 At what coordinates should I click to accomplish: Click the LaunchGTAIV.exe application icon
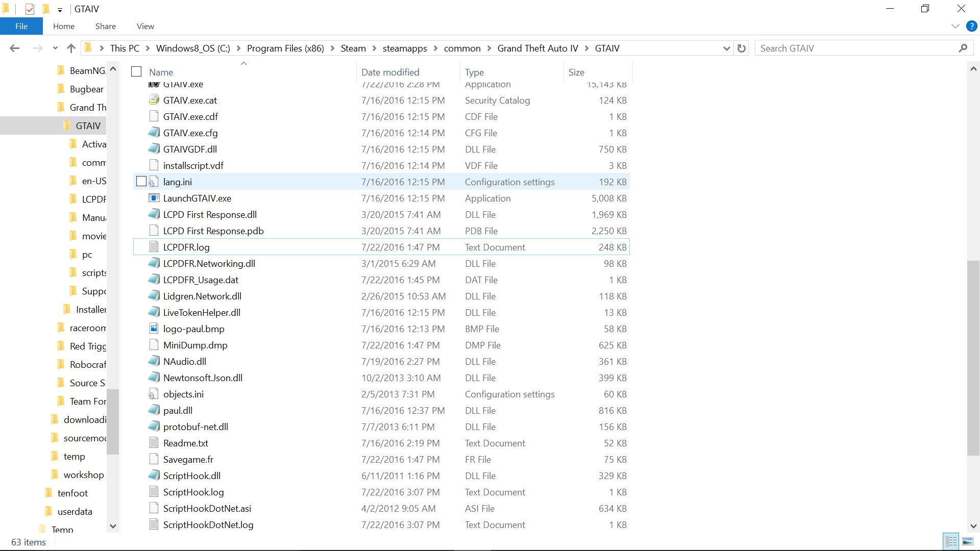coord(154,198)
